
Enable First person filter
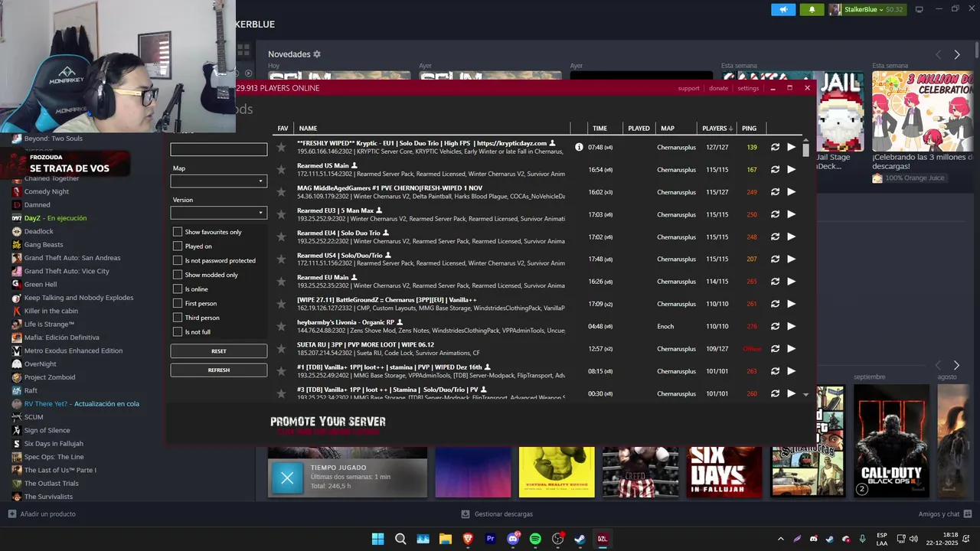pyautogui.click(x=178, y=303)
